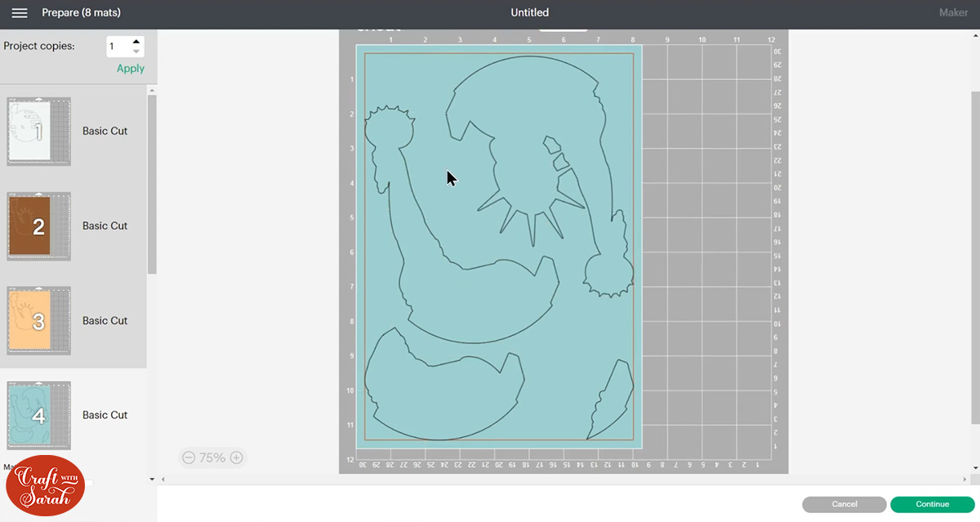Select mat 4 thumbnail in the sidebar
980x522 pixels.
38,415
